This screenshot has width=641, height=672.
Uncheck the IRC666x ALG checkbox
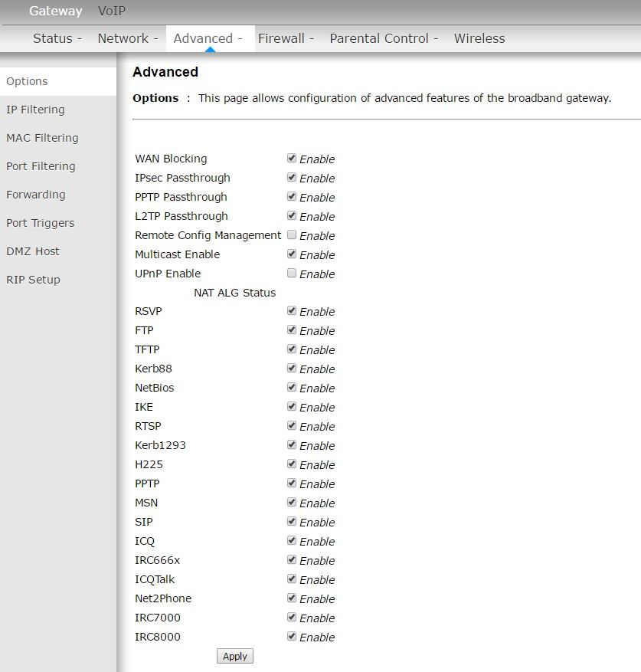click(292, 559)
